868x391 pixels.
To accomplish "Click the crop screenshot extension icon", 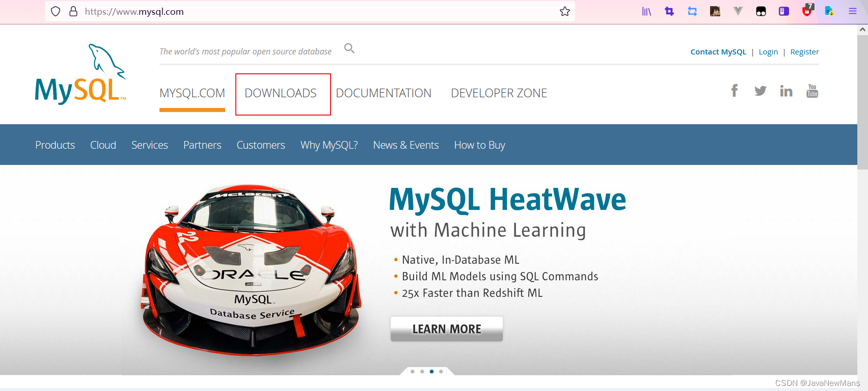I will point(669,11).
